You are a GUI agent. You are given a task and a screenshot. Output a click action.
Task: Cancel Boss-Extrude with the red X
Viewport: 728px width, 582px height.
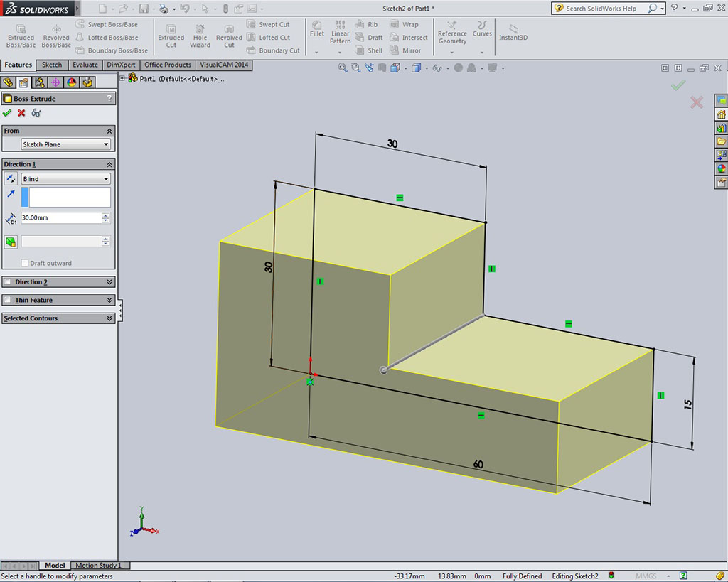[x=21, y=113]
